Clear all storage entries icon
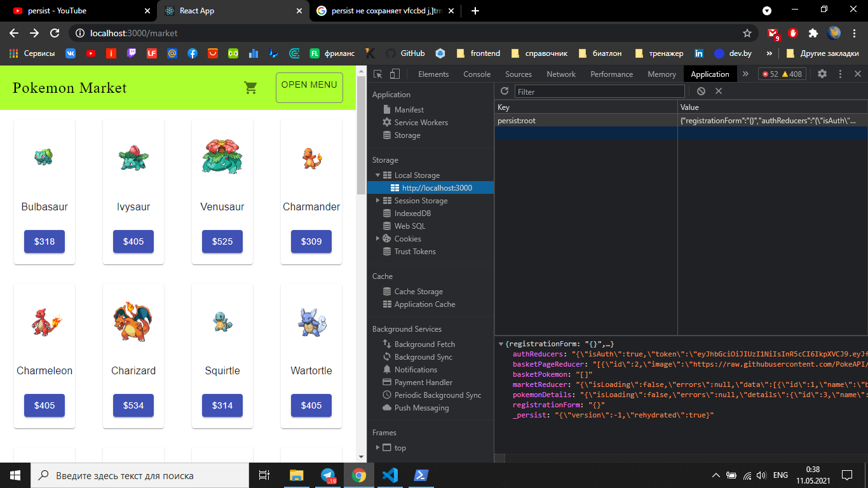This screenshot has height=488, width=868. (x=701, y=91)
